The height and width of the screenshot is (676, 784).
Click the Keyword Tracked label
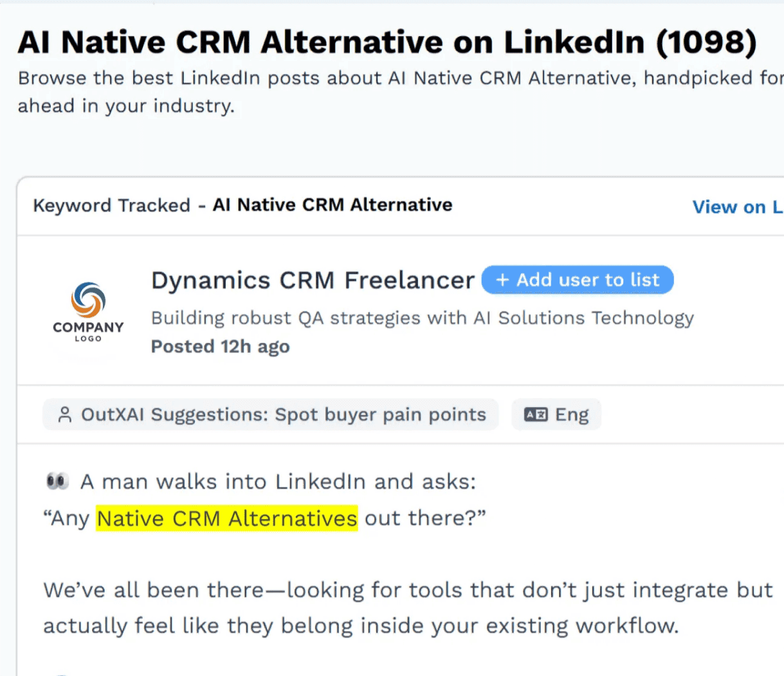(x=111, y=205)
